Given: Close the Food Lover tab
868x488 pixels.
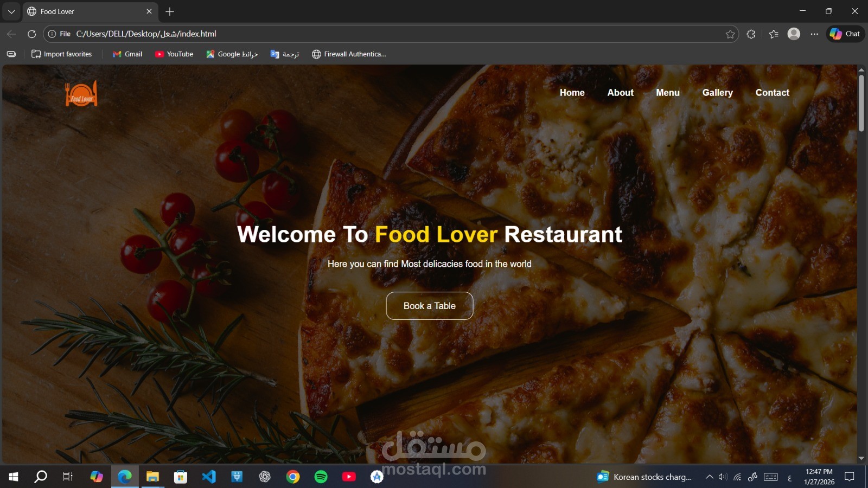Looking at the screenshot, I should [x=149, y=11].
